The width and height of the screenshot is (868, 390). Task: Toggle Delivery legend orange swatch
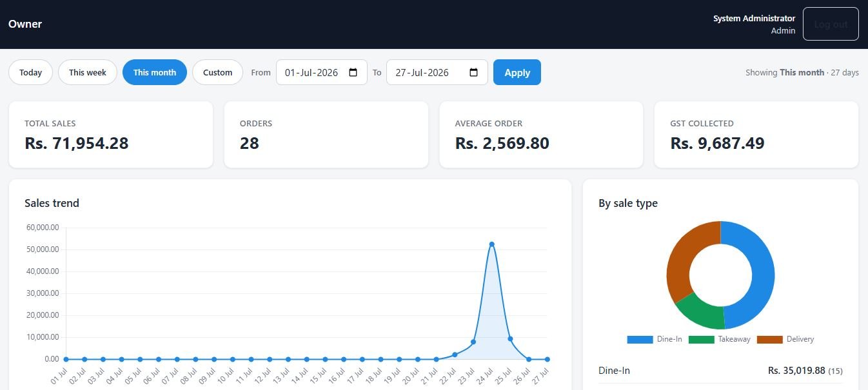[x=769, y=339]
